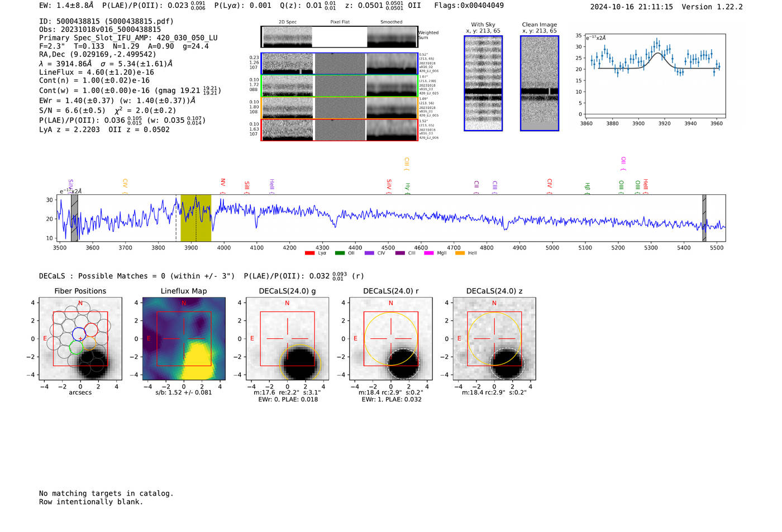Click the gray hatched region near 3550 Å

coord(74,218)
